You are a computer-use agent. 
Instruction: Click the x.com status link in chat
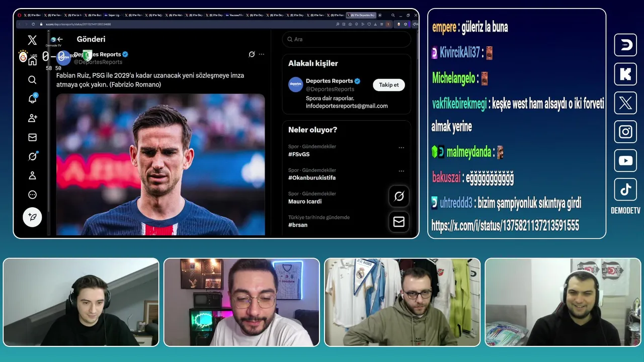[x=505, y=226]
